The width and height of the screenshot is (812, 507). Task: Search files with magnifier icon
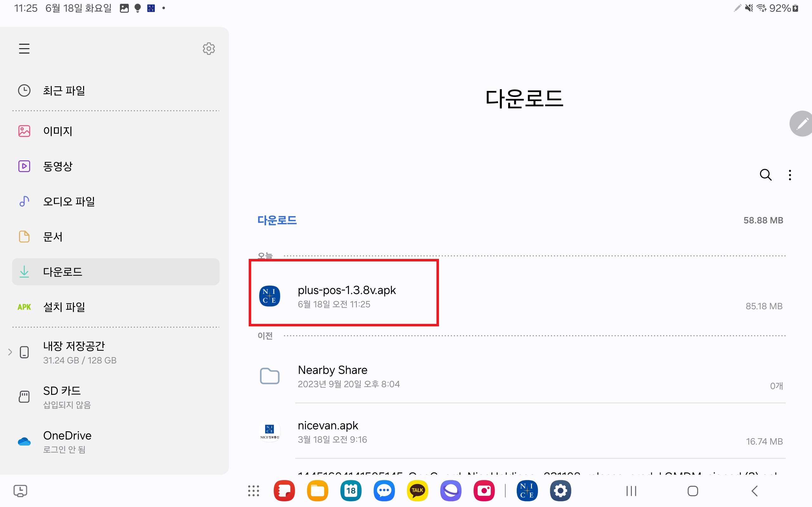click(x=765, y=175)
